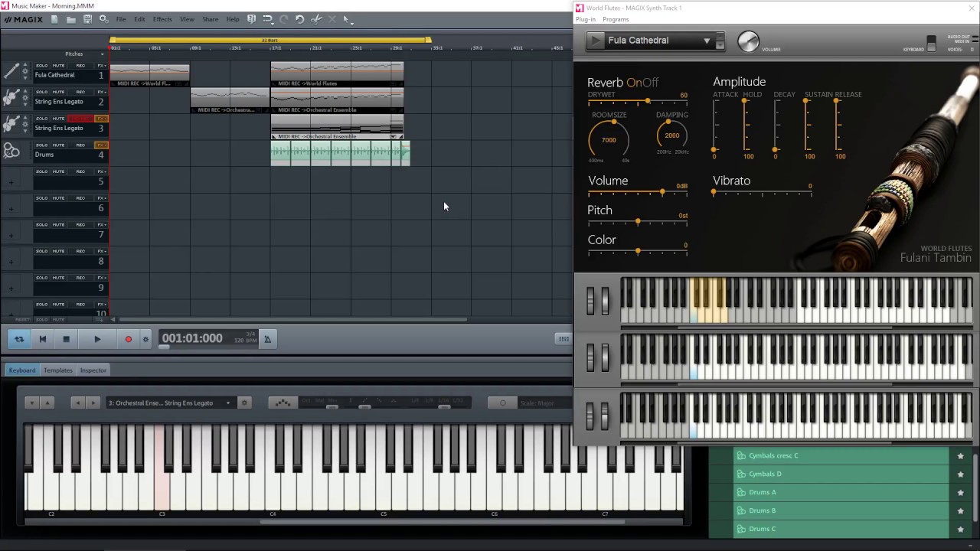
Task: Disarm the red REC button on track 3
Action: [x=80, y=119]
